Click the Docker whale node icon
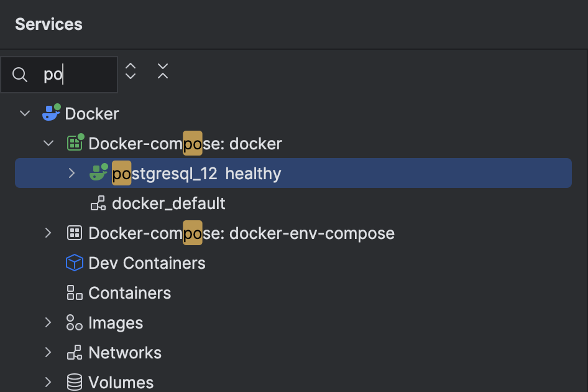The height and width of the screenshot is (392, 588). pos(51,113)
